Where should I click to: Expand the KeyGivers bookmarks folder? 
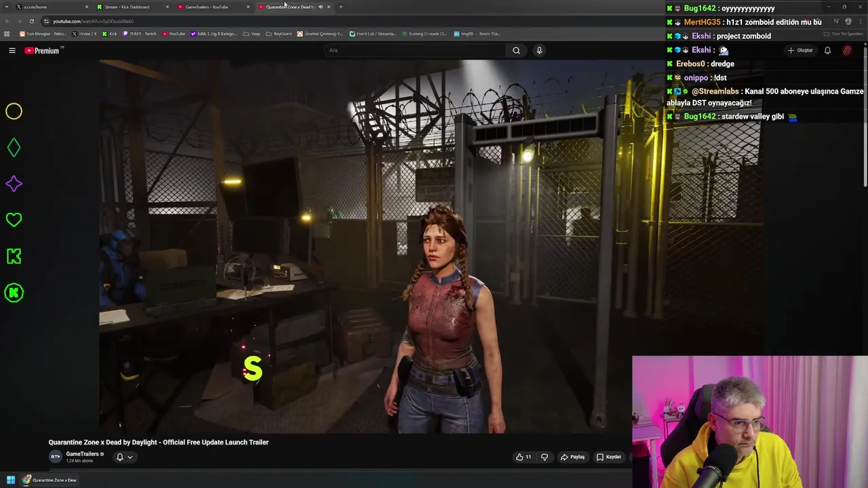click(279, 33)
